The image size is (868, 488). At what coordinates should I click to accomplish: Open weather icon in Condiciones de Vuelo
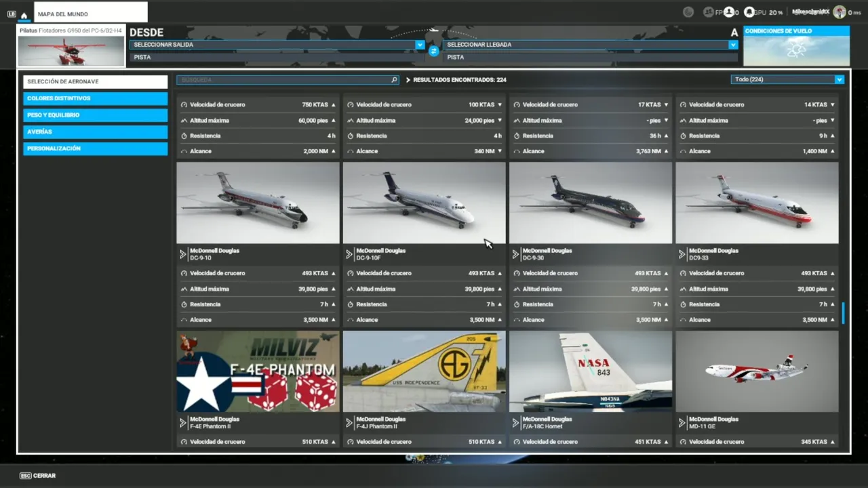795,49
